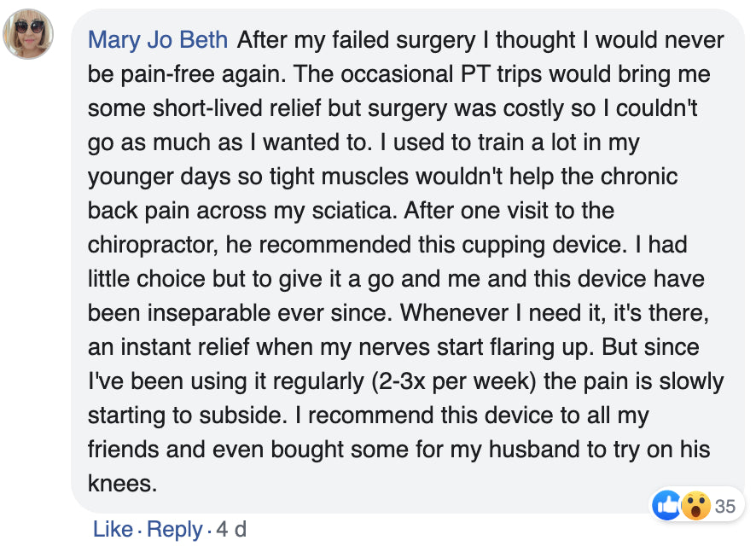The height and width of the screenshot is (546, 756).
Task: Like Mary Jo Beth's comment
Action: tap(113, 529)
